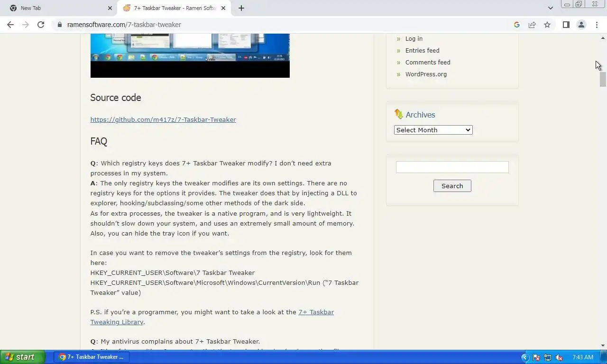Open the security alert flag tray icon
This screenshot has width=607, height=364.
pos(536,357)
